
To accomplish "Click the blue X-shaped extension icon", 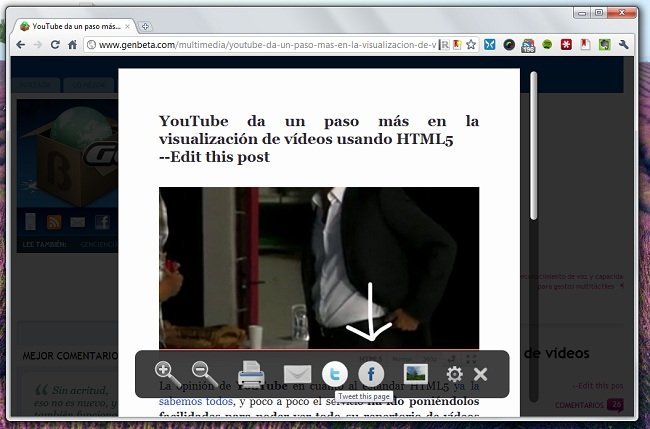I will pyautogui.click(x=490, y=45).
